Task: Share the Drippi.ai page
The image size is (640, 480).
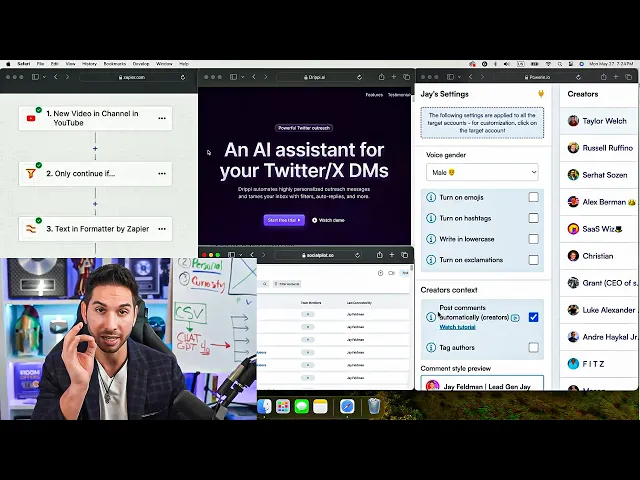Action: click(x=381, y=77)
